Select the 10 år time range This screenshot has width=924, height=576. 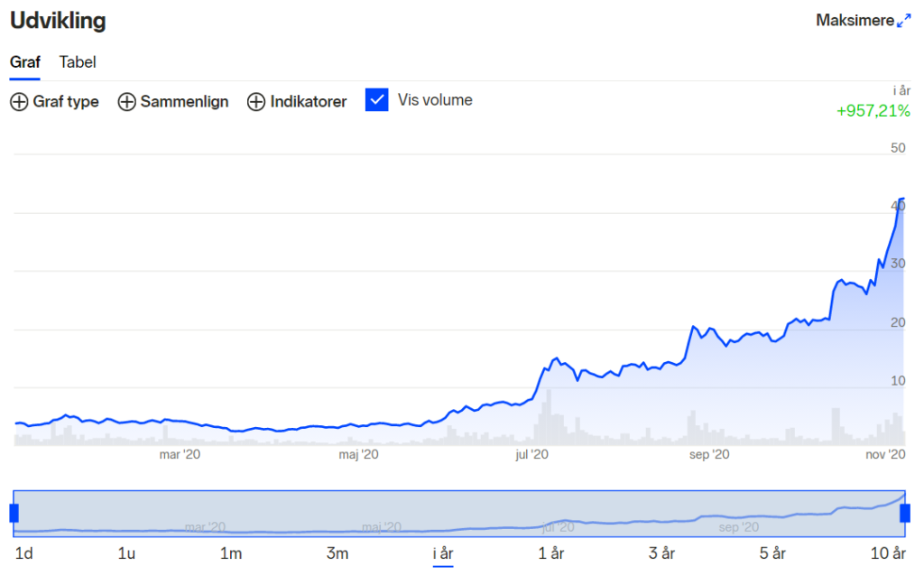(x=888, y=553)
